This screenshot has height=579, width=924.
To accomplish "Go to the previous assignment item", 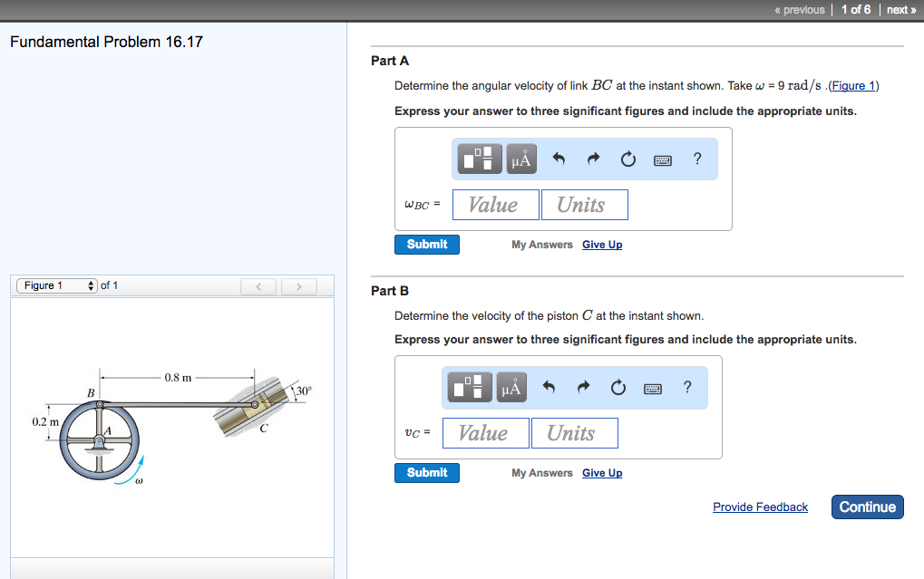I will click(x=799, y=9).
